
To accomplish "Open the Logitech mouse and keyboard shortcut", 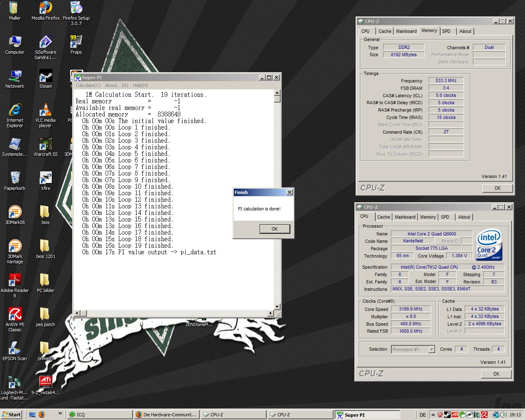I will point(15,388).
